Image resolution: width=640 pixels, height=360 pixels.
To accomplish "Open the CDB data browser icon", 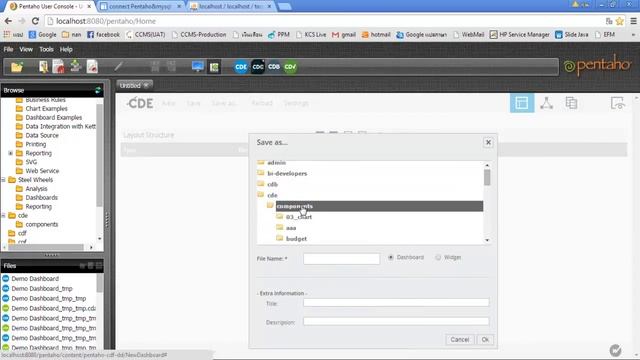I will tap(274, 67).
